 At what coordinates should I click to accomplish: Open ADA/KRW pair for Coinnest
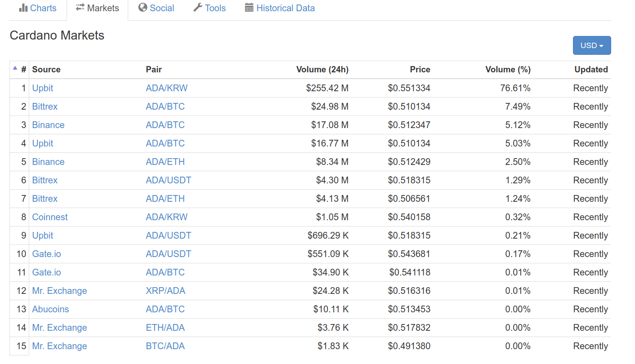167,217
